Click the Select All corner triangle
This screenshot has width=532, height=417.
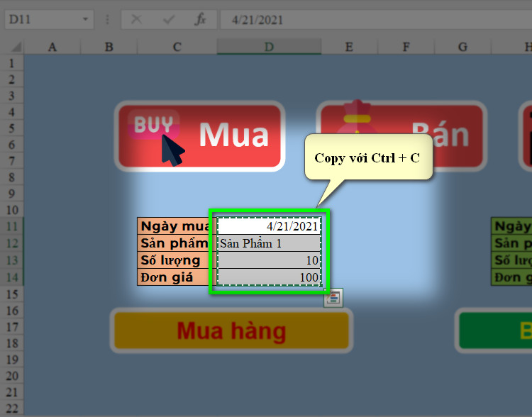pos(16,47)
